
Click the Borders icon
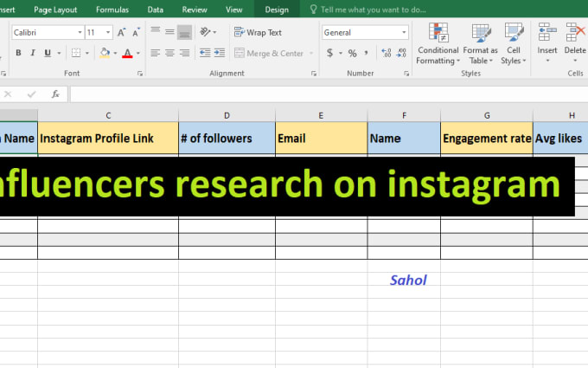(76, 53)
